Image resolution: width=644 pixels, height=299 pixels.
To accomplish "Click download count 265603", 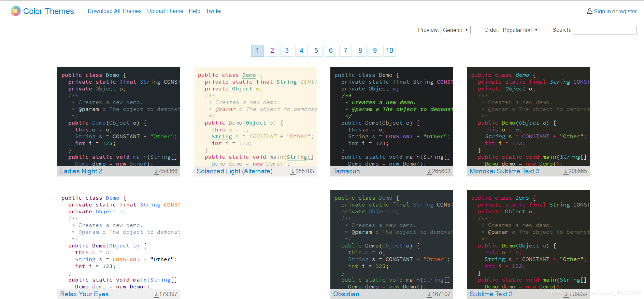I will point(441,171).
